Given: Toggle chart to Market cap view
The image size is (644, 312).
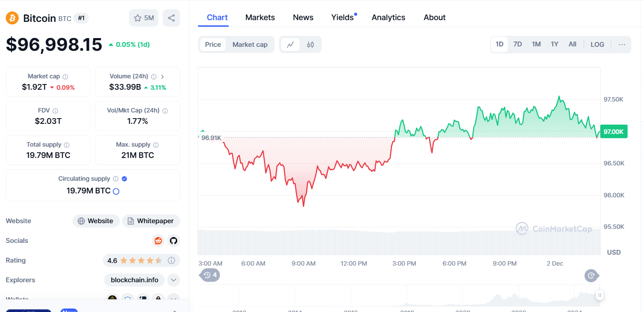Looking at the screenshot, I should [250, 45].
